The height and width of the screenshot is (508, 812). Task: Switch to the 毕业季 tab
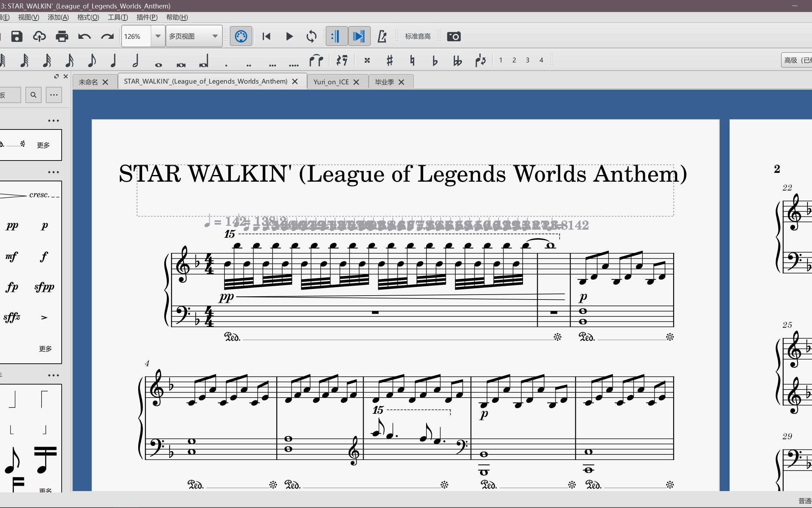pyautogui.click(x=384, y=82)
